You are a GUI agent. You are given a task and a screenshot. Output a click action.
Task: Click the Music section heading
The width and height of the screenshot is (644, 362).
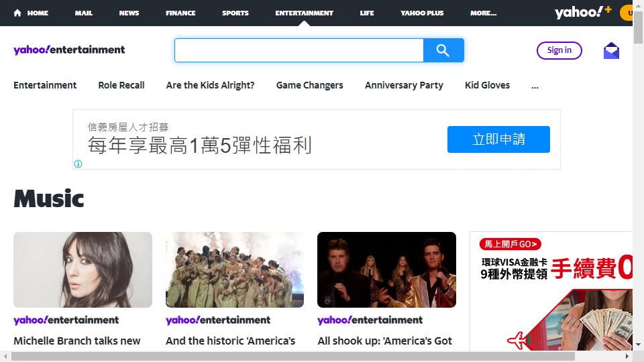pyautogui.click(x=49, y=198)
